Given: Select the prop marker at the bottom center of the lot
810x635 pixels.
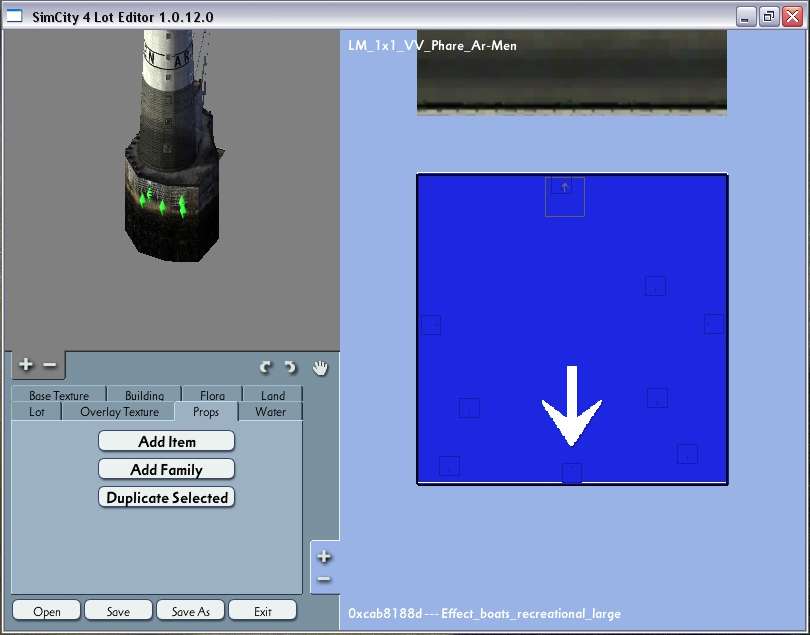Looking at the screenshot, I should click(x=572, y=473).
